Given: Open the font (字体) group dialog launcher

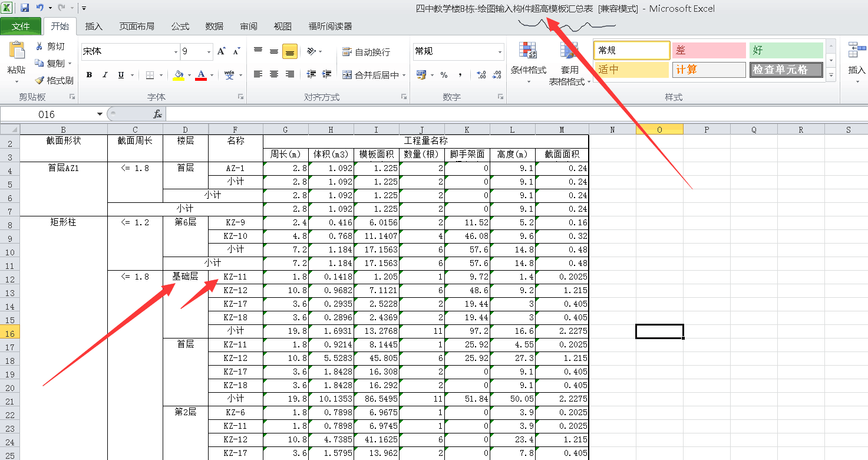Looking at the screenshot, I should (240, 97).
